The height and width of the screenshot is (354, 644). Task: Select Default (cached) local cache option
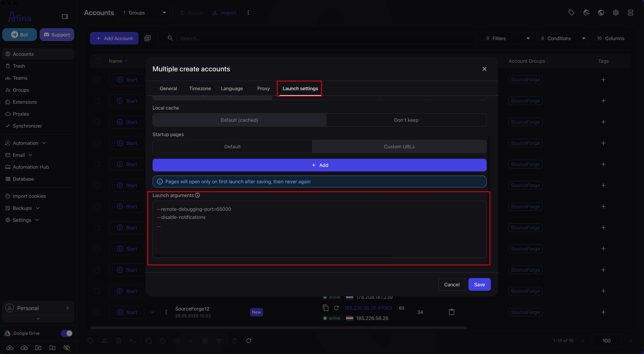point(239,120)
